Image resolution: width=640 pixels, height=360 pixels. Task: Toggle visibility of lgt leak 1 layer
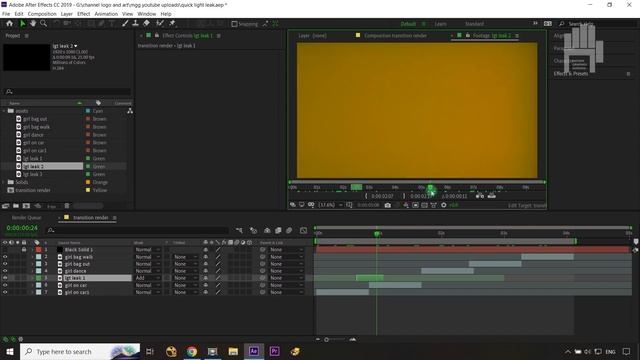pos(5,278)
